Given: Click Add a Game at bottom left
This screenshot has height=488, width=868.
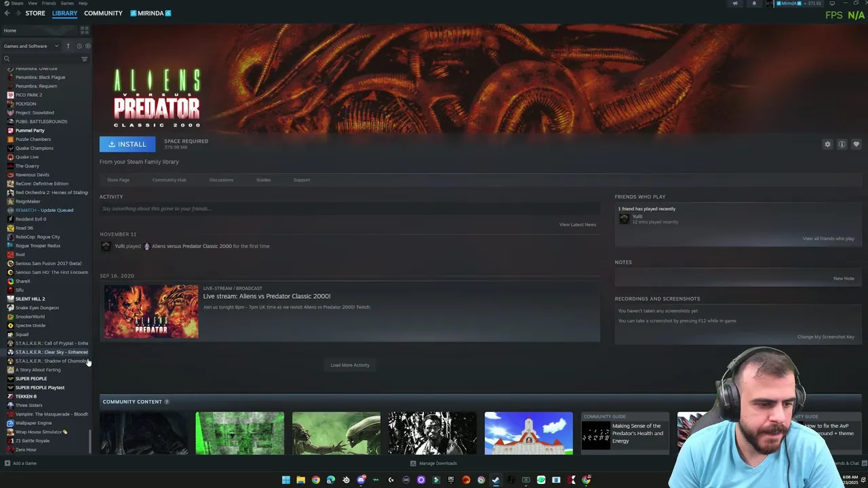Looking at the screenshot, I should pyautogui.click(x=20, y=464).
